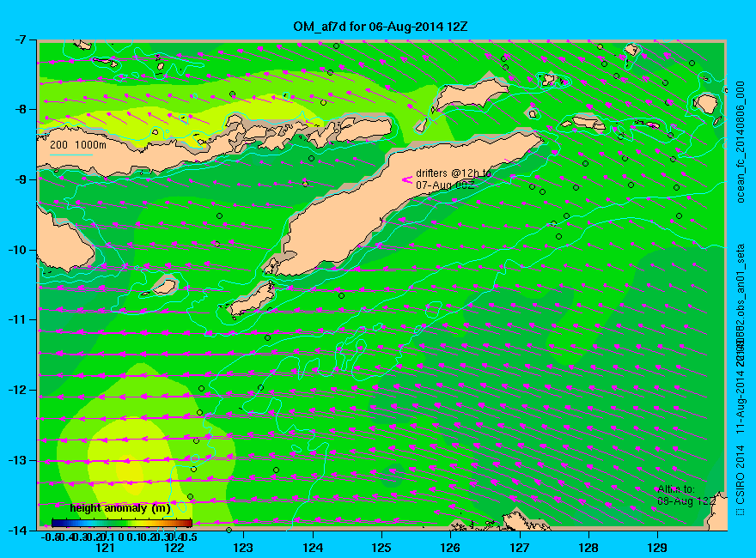Viewport: 756px width, 558px height.
Task: Click the longitude axis label '128'
Action: (x=588, y=548)
